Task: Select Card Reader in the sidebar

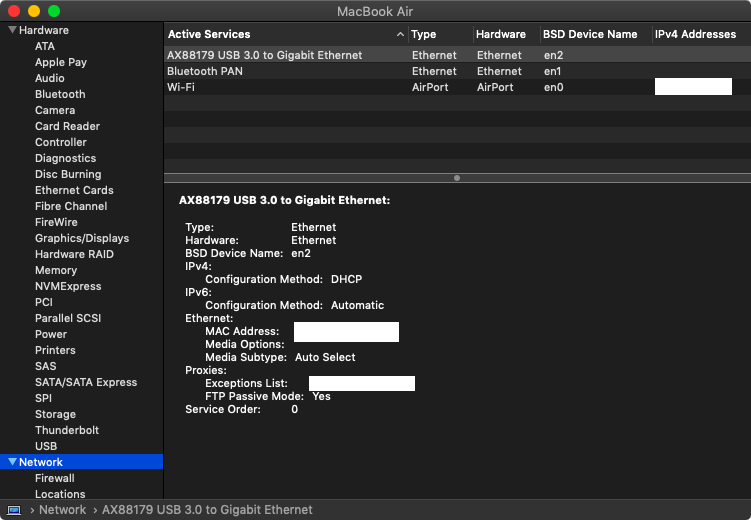Action: [67, 126]
